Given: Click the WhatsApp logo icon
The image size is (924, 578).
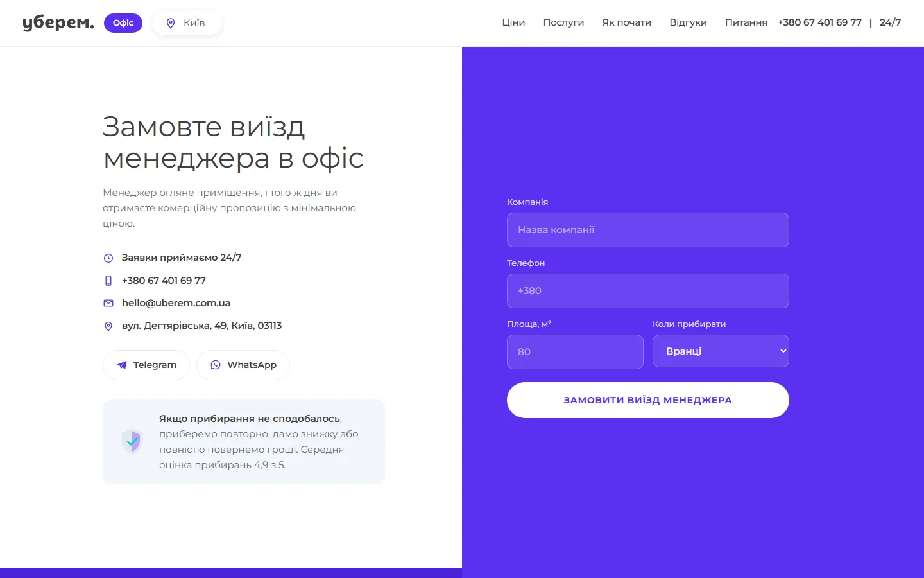Looking at the screenshot, I should tap(216, 365).
